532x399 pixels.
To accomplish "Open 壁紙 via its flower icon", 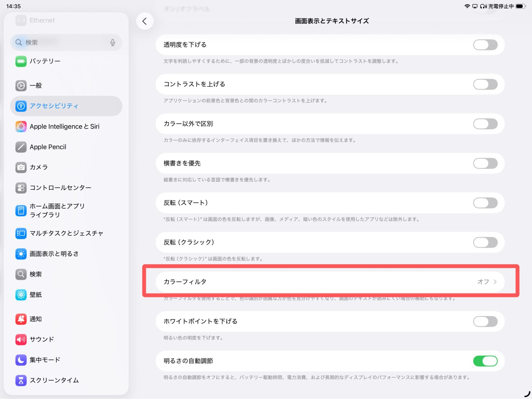I will point(21,295).
